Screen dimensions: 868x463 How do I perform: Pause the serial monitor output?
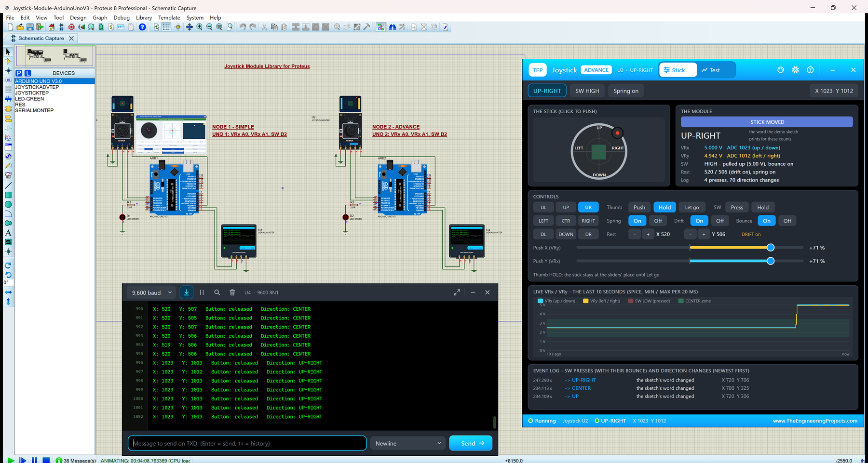click(202, 292)
